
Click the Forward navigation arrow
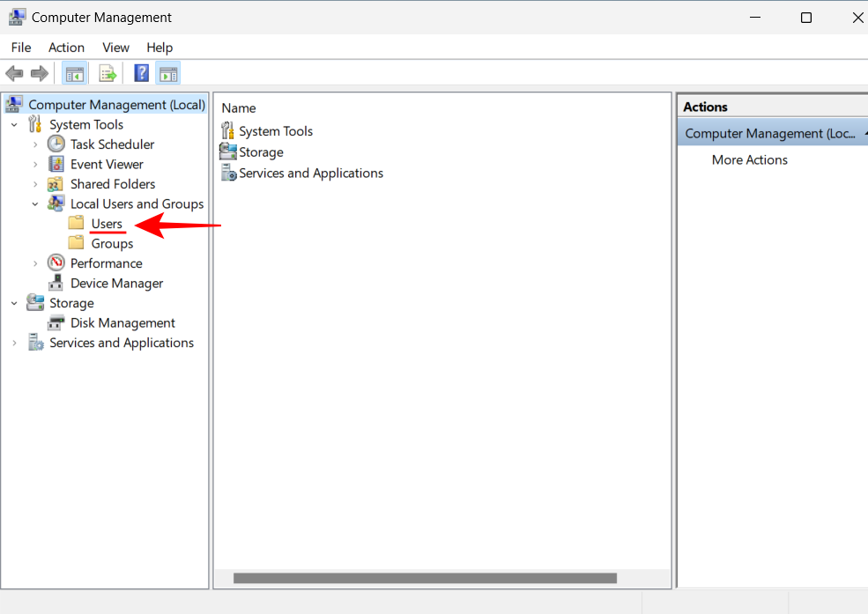[x=40, y=73]
